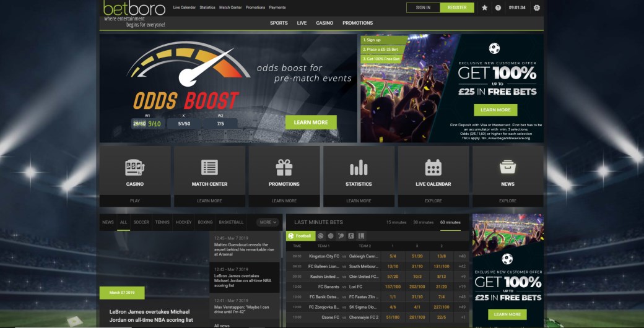The image size is (644, 328).
Task: Expand +48 markets for FC Banik Ostrava
Action: (x=462, y=297)
